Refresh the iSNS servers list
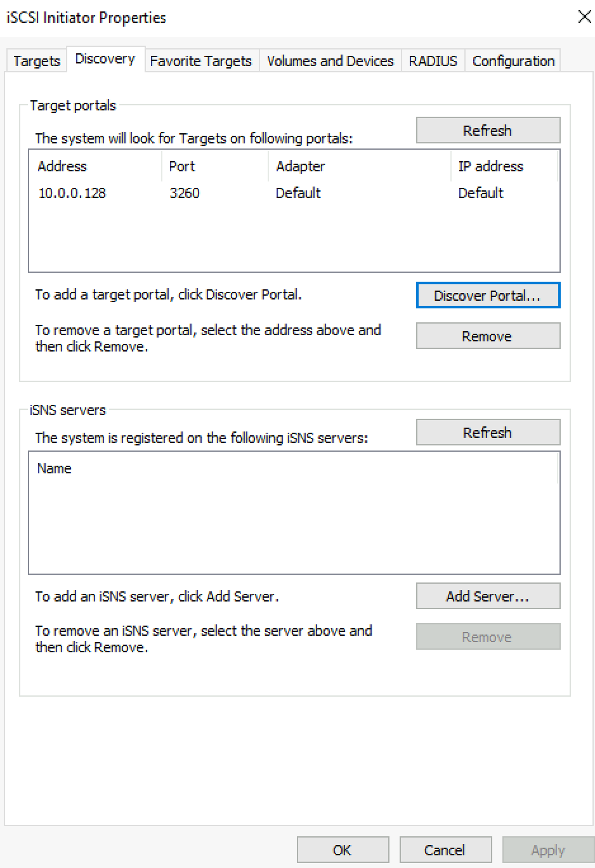Viewport: 595px width, 868px height. coord(488,432)
